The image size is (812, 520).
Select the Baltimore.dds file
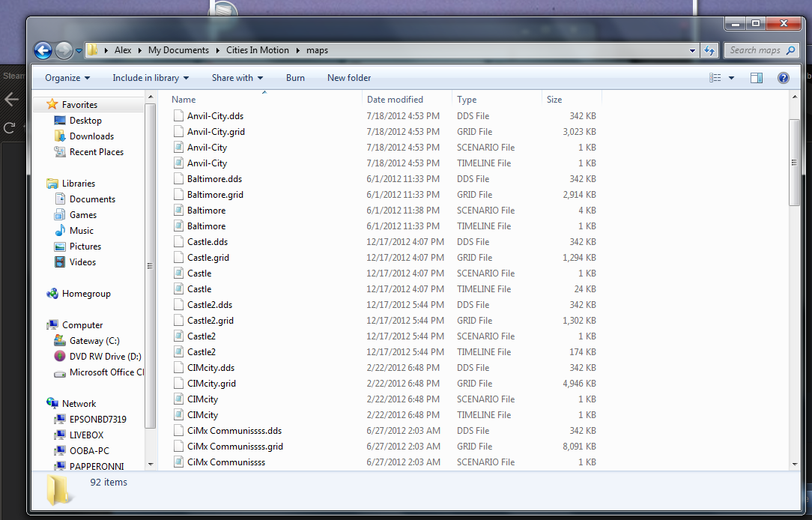[214, 178]
